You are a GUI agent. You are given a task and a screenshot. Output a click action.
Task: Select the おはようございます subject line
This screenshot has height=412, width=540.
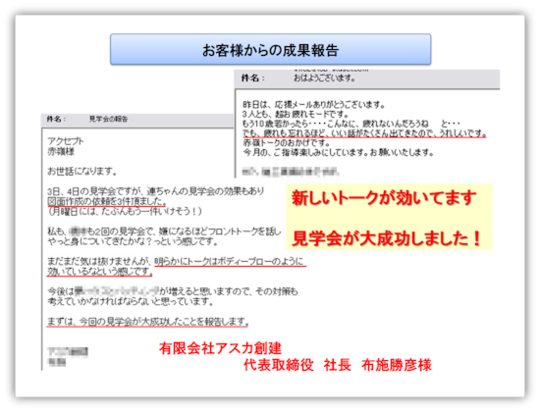click(x=324, y=79)
